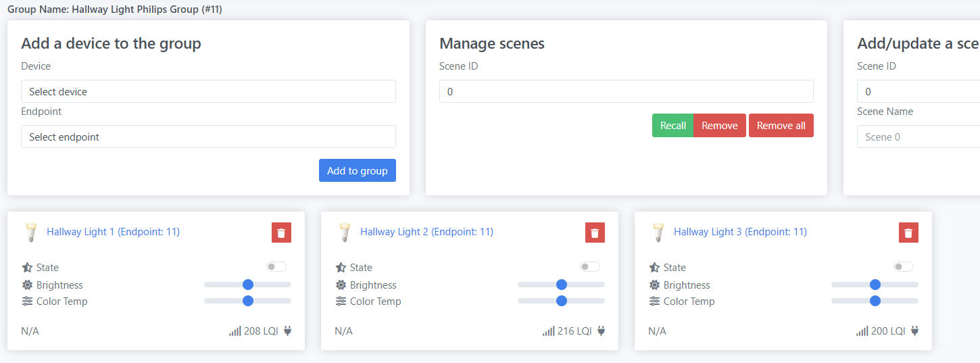Remove Hallway Light 3 via trash icon
The image size is (980, 363).
[x=908, y=233]
